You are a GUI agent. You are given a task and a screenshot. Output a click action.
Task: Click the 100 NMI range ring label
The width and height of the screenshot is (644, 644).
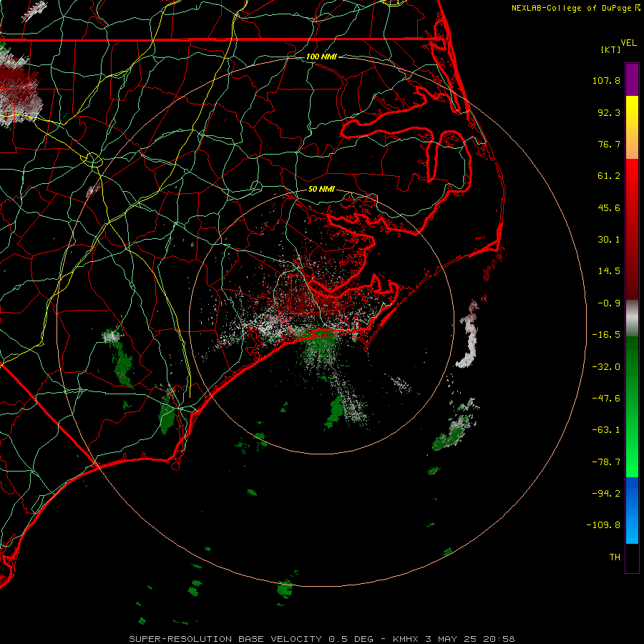[x=321, y=57]
